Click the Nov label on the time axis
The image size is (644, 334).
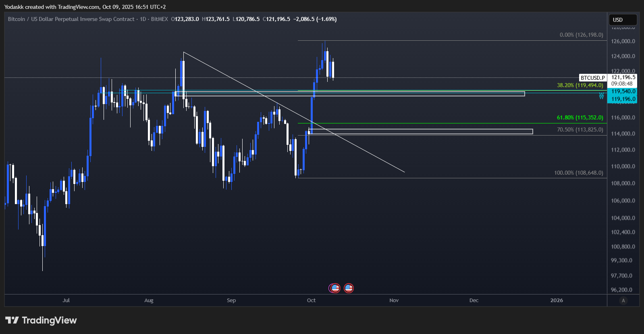pyautogui.click(x=394, y=301)
